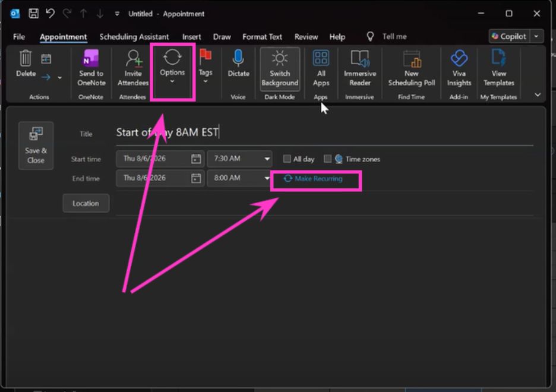Expand the Forward dropdown arrow
Viewport: 556px width, 392px height.
point(59,77)
